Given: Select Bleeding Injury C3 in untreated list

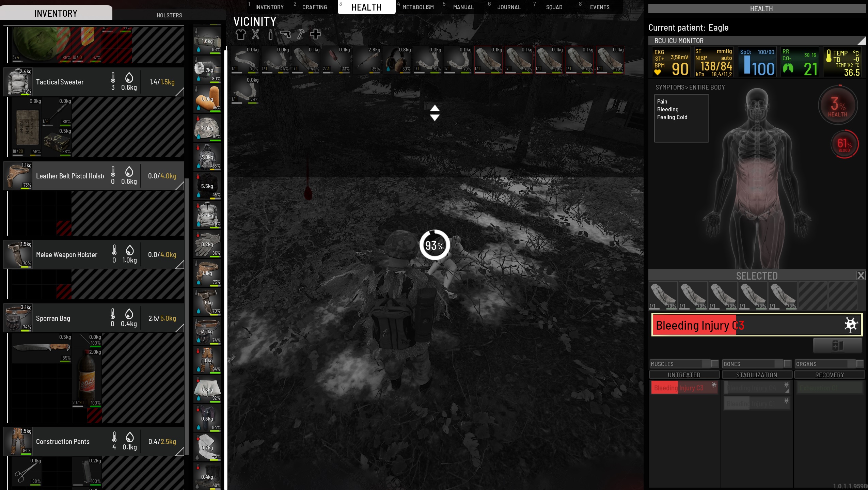Looking at the screenshot, I should point(684,388).
